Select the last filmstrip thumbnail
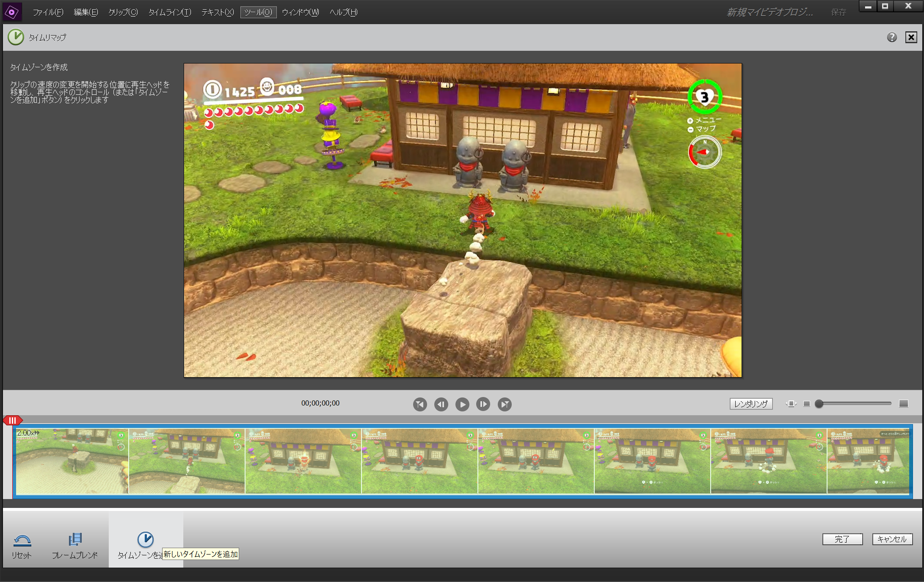The image size is (924, 582). pos(868,461)
